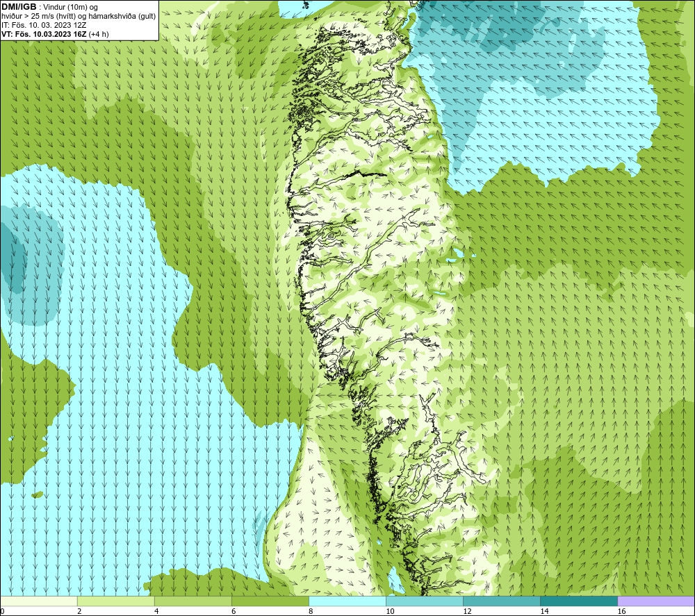Click the 2–4 m/s light green legend segment
The image size is (695, 616).
pos(116,601)
